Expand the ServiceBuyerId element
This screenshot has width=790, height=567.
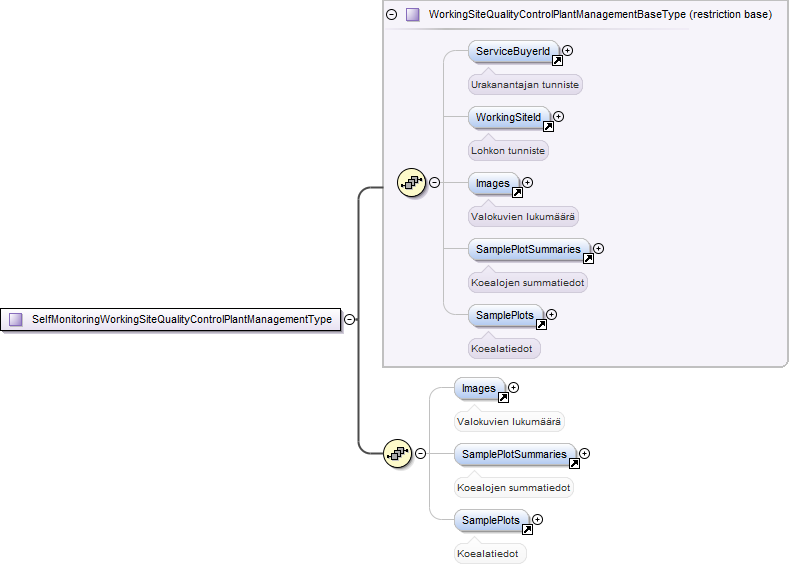click(x=568, y=50)
